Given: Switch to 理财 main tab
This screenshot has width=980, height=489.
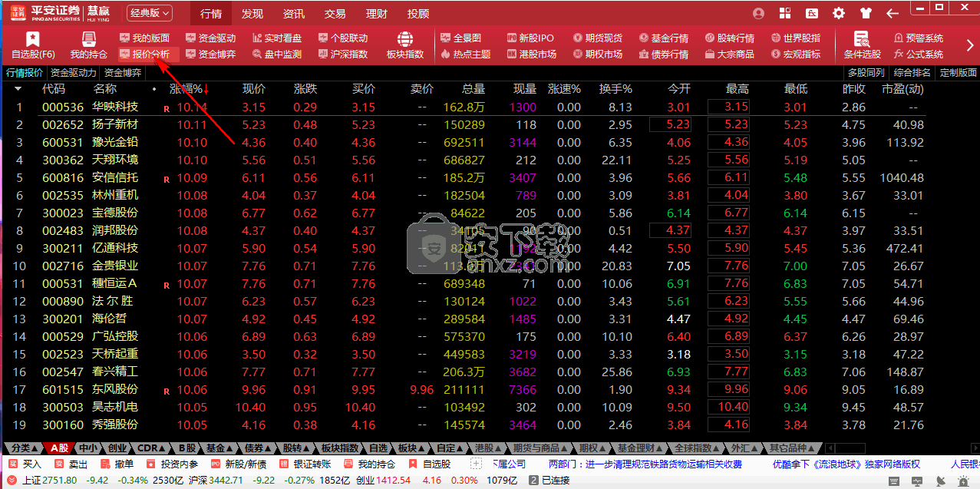Looking at the screenshot, I should (377, 13).
